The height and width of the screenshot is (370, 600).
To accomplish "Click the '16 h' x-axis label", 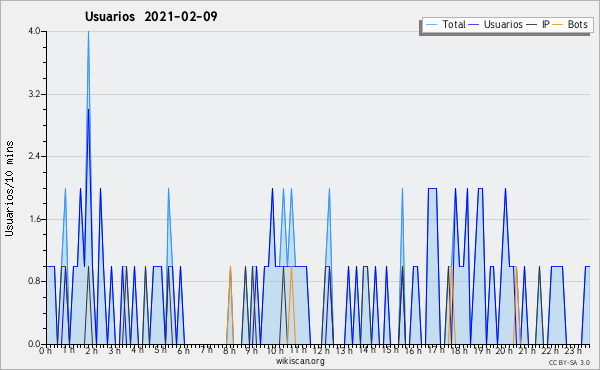I will pos(413,350).
